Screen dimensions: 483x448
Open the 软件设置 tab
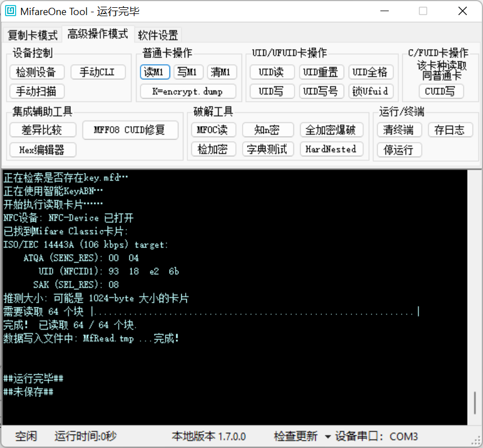pos(158,35)
